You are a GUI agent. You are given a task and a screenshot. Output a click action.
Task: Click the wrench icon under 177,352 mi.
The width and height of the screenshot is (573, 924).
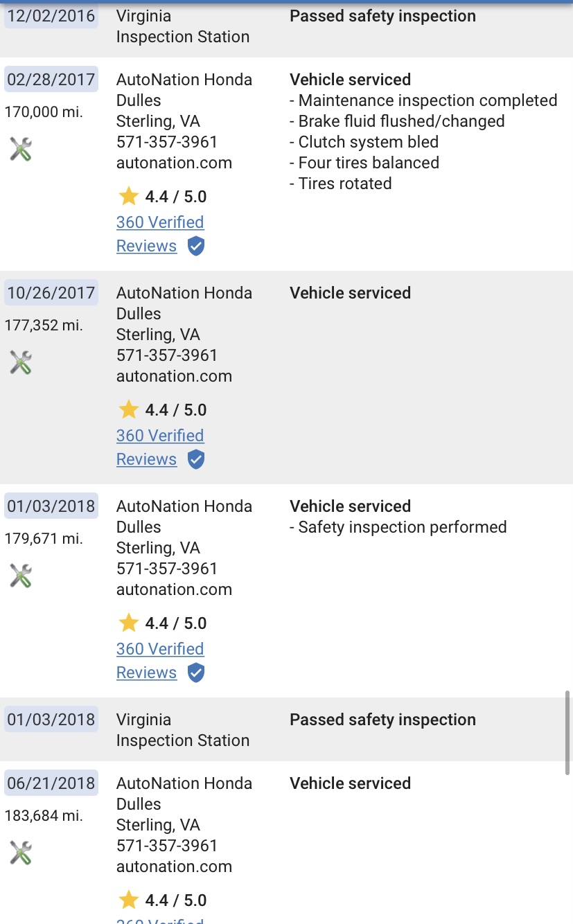(x=21, y=362)
